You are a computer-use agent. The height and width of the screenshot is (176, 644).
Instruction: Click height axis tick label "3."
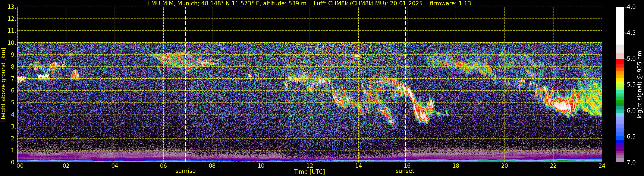pos(13,127)
